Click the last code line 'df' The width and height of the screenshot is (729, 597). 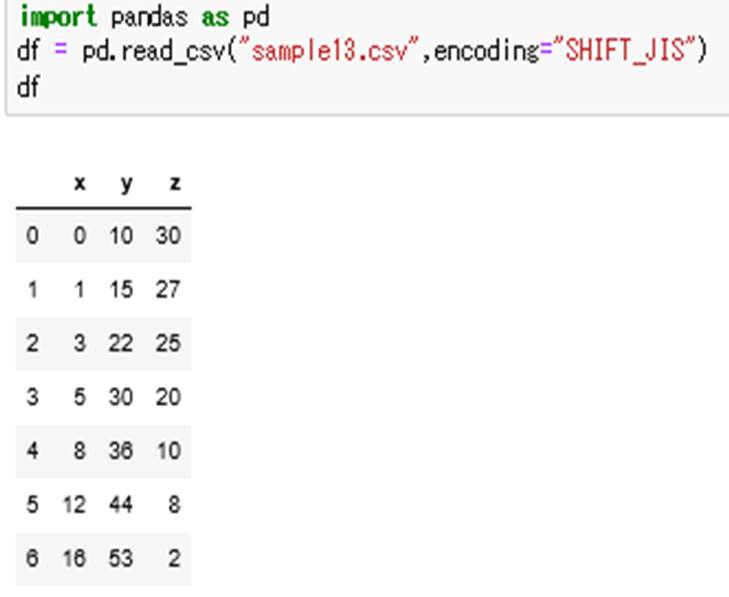(x=28, y=86)
